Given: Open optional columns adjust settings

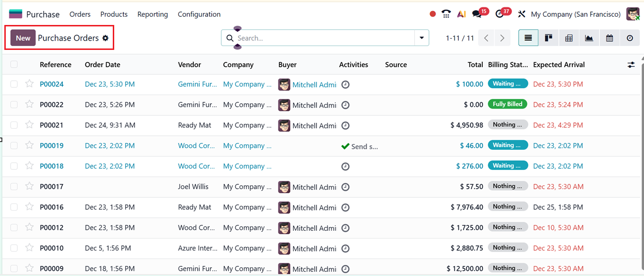Looking at the screenshot, I should [x=631, y=64].
